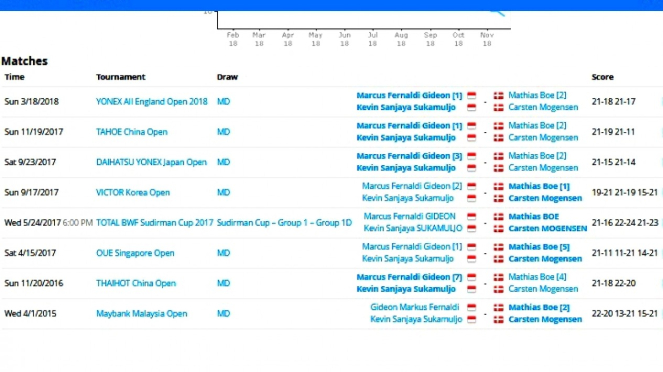663x372 pixels.
Task: Open Sudirman Cup Group 1D draw link
Action: tap(284, 223)
